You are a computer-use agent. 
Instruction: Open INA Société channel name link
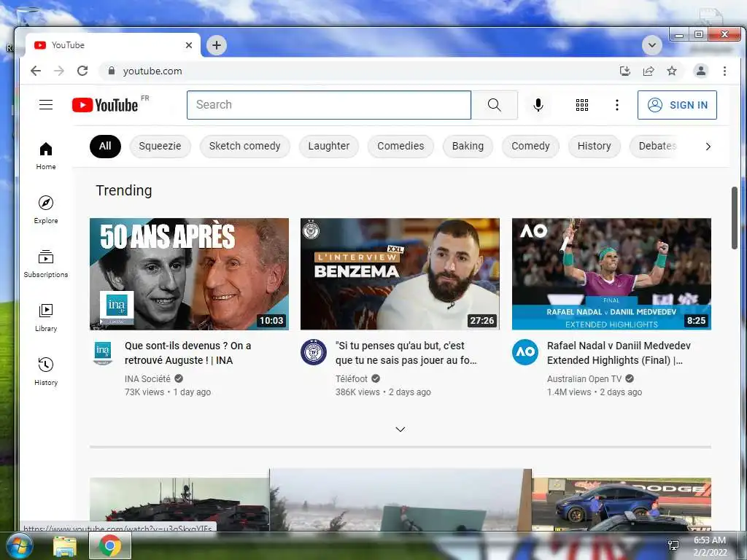(147, 379)
